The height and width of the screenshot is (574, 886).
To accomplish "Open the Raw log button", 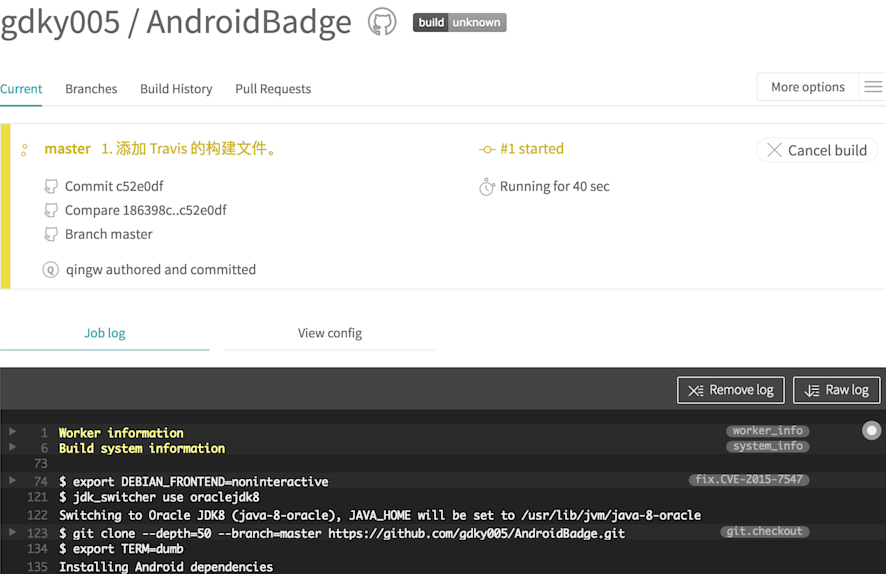I will [836, 390].
